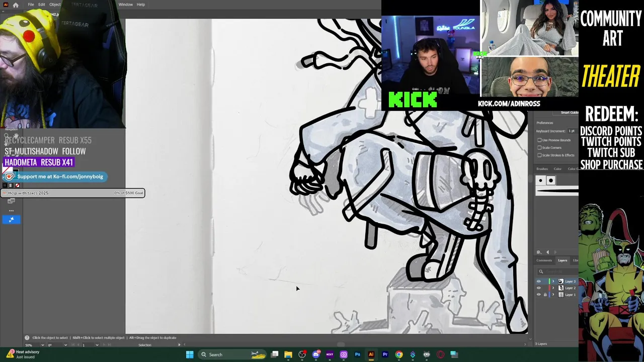Open the Brush Libraries menu icon
The height and width of the screenshot is (362, 644).
point(539,252)
